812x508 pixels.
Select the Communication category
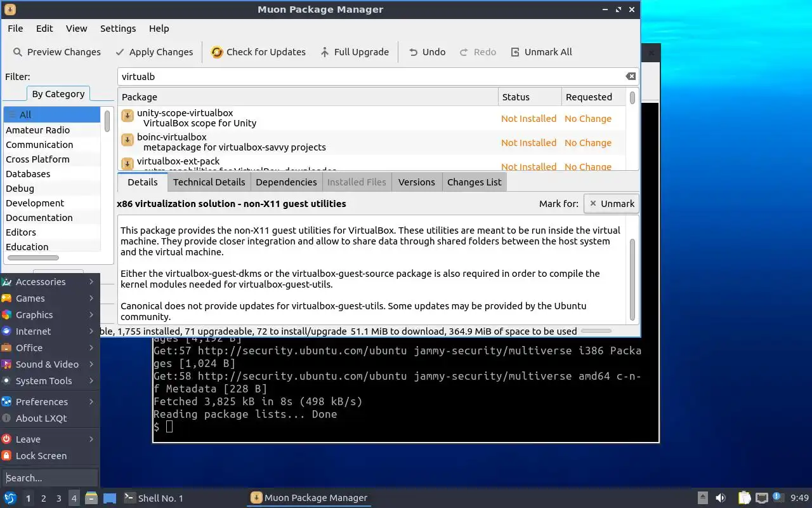point(52,145)
